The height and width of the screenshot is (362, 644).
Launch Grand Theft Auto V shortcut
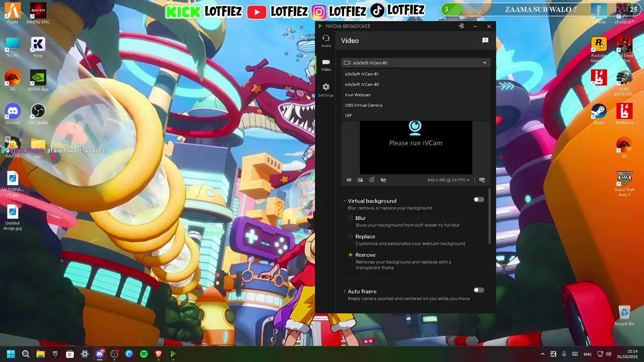[x=624, y=184]
